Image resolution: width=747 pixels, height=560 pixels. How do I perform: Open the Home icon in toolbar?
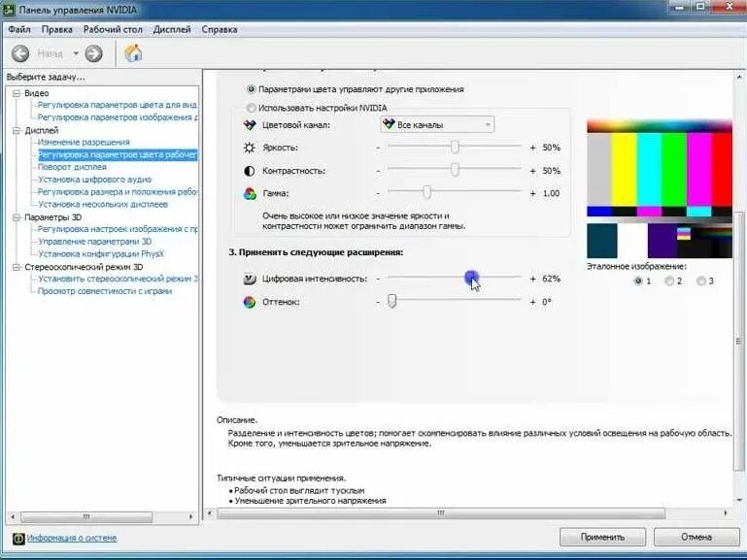(133, 52)
